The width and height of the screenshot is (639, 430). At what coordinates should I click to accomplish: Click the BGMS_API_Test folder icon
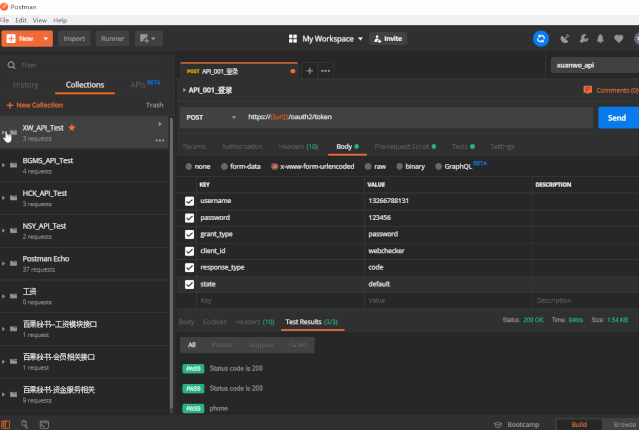(x=13, y=165)
